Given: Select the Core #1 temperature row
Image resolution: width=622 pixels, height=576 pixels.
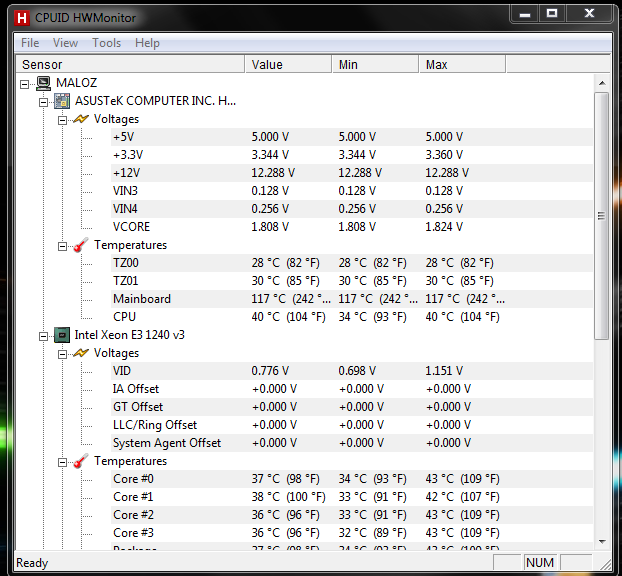Looking at the screenshot, I should [x=352, y=497].
